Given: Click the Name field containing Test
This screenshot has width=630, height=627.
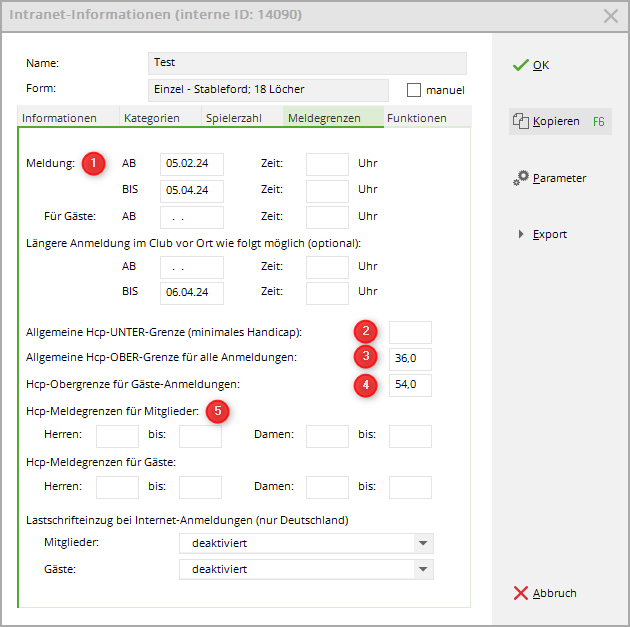Looking at the screenshot, I should pyautogui.click(x=306, y=63).
